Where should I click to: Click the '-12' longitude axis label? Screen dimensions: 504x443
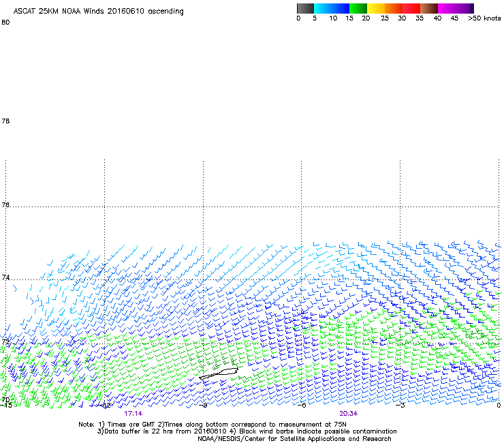[x=106, y=406]
